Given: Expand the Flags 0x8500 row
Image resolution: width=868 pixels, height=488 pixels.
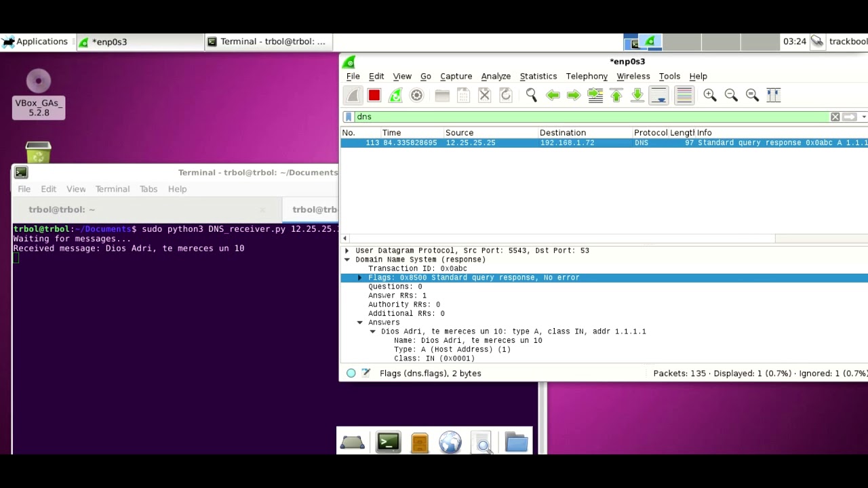Looking at the screenshot, I should coord(360,278).
